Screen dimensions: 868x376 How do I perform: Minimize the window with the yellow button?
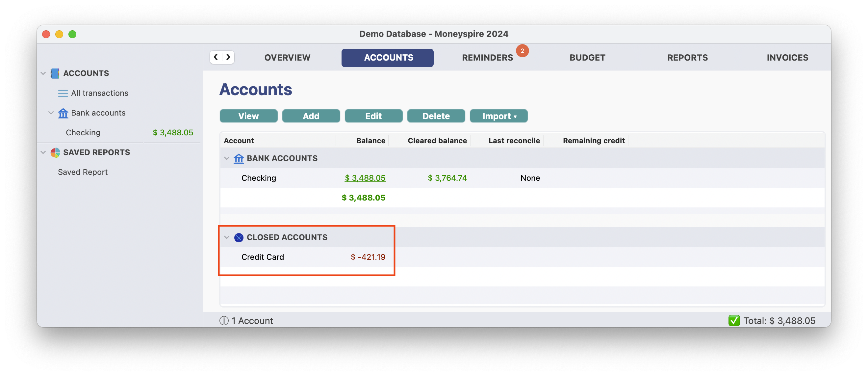(59, 34)
